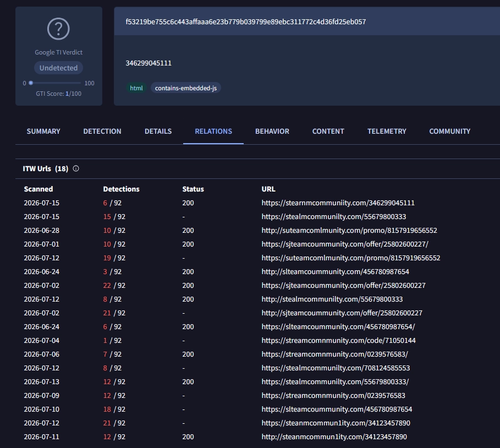Viewport: 500px width, 448px height.
Task: Open the Summary tab
Action: pyautogui.click(x=43, y=131)
